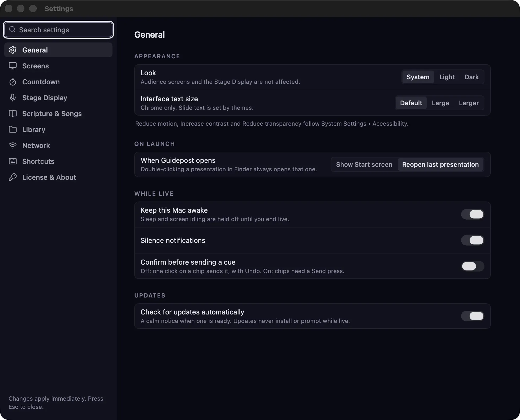
Task: Click the General gear icon in sidebar
Action: (x=13, y=50)
